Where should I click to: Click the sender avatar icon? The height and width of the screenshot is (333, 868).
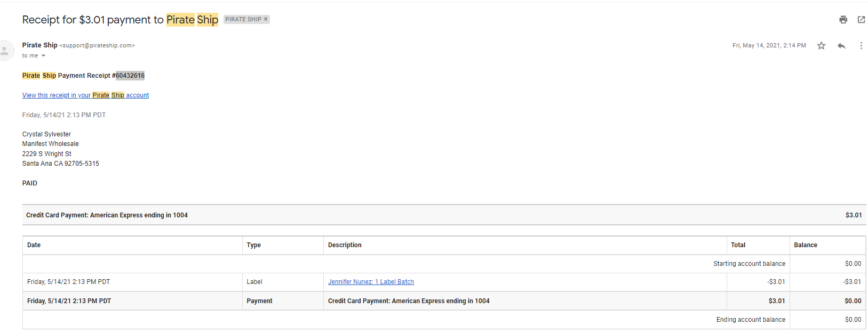pos(5,51)
